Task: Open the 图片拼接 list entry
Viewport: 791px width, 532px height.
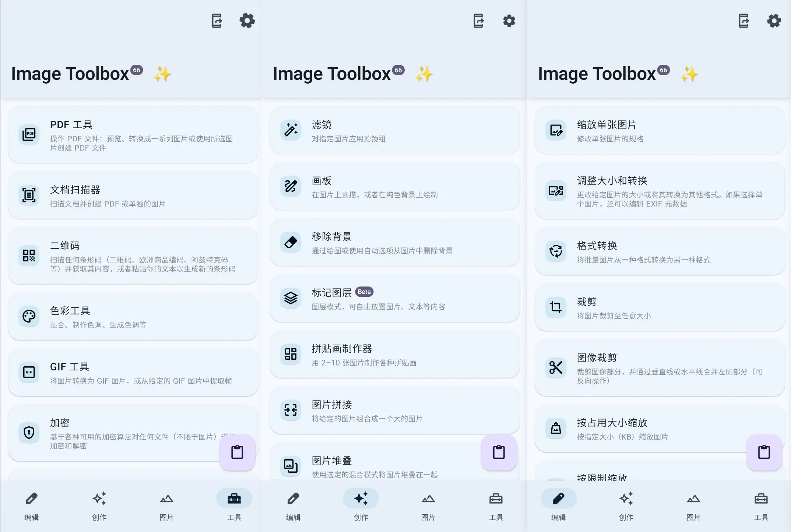Action: (394, 410)
